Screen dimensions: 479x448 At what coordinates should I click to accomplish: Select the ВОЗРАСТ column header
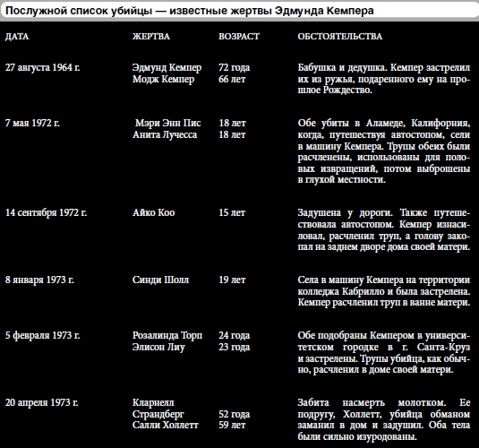tap(239, 37)
